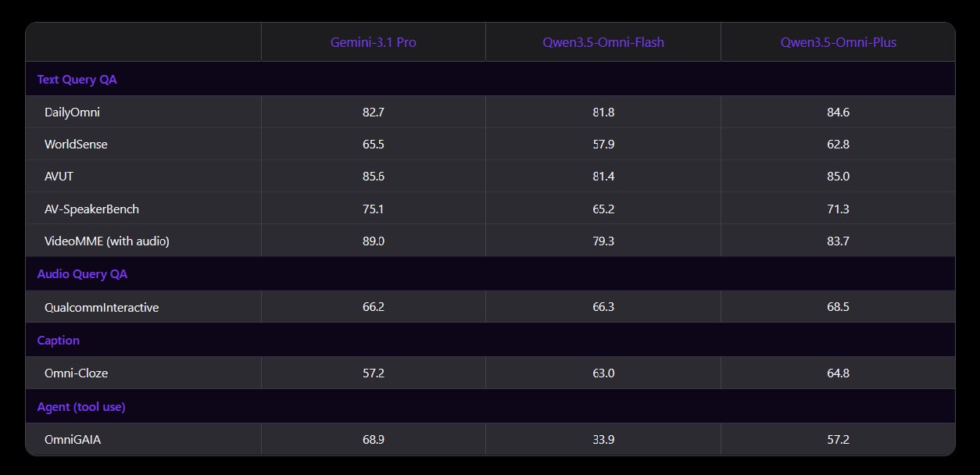Image resolution: width=980 pixels, height=475 pixels.
Task: Click the Agent (tool use) section heading
Action: 81,407
